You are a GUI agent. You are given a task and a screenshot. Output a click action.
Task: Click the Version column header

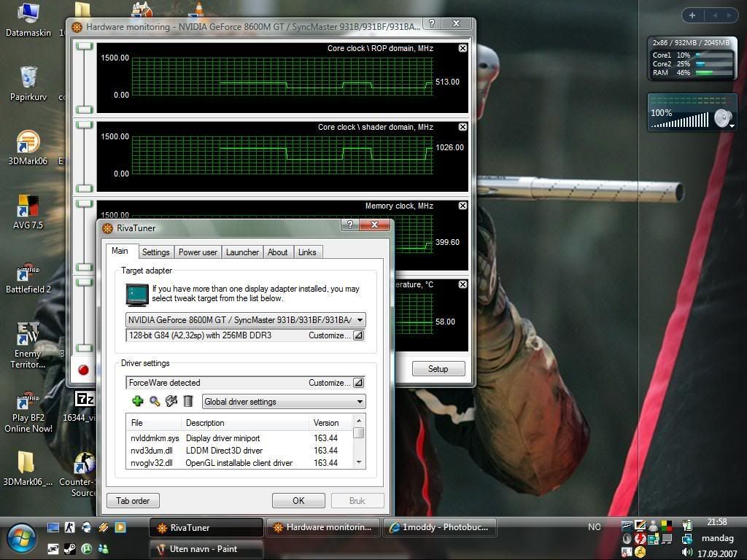click(x=330, y=422)
